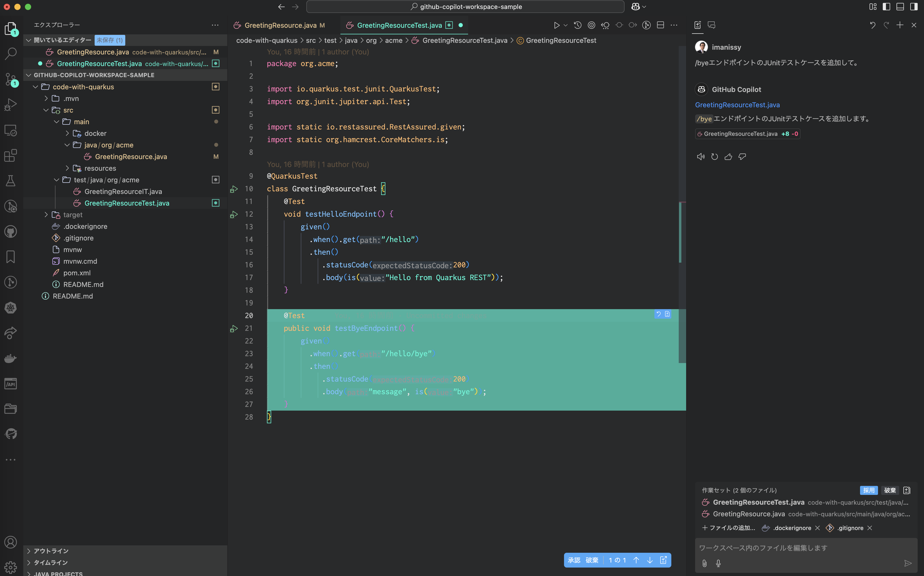924x576 pixels.
Task: Open the GreetingResourceTest.java link in chat
Action: coord(737,105)
